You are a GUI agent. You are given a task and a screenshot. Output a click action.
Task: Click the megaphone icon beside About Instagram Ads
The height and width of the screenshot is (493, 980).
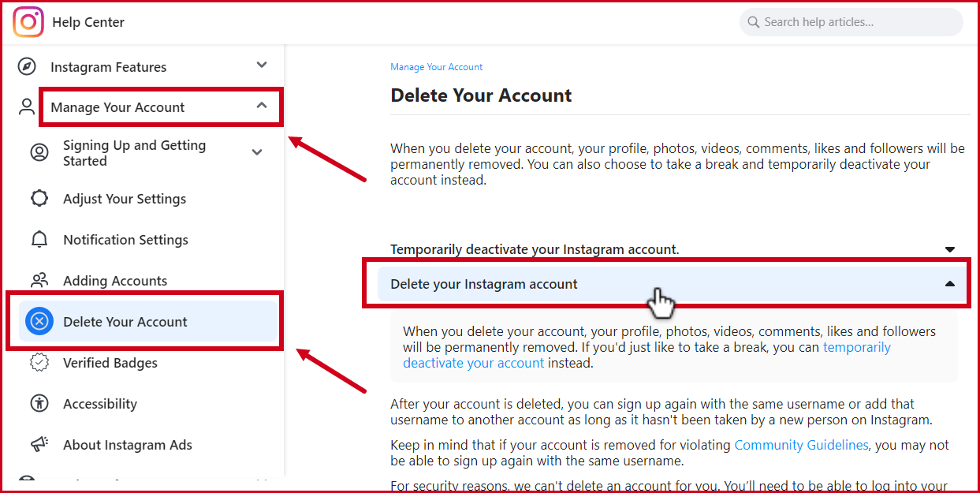click(39, 445)
